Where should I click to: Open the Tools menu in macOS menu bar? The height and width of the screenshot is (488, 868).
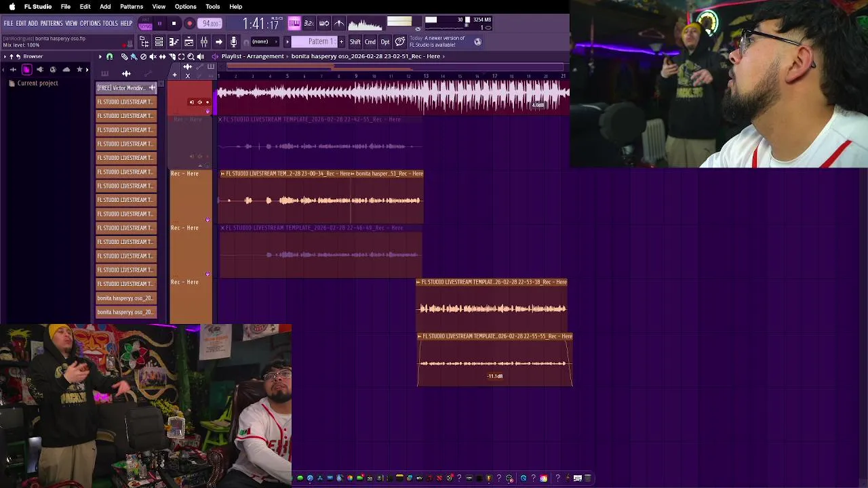(212, 7)
